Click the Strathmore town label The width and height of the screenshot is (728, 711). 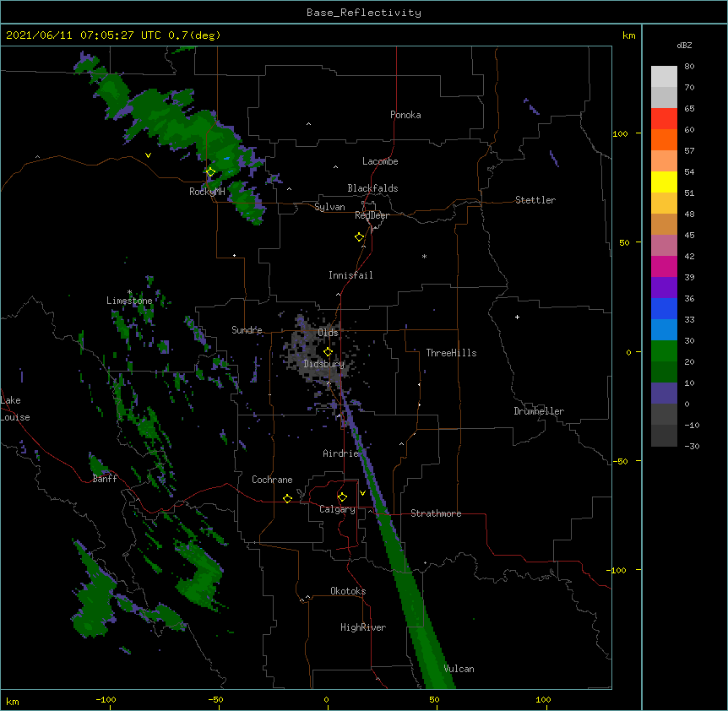(436, 513)
